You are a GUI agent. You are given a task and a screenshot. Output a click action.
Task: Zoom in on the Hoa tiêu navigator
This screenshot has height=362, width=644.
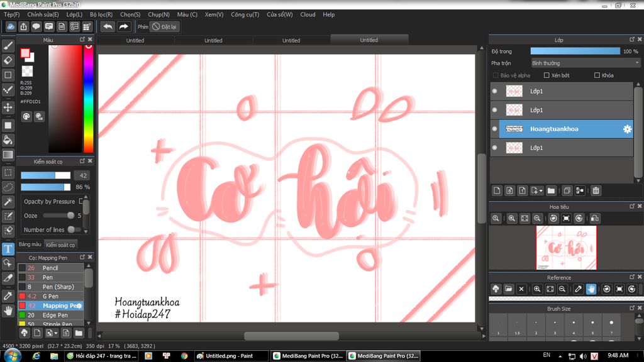coord(511,218)
